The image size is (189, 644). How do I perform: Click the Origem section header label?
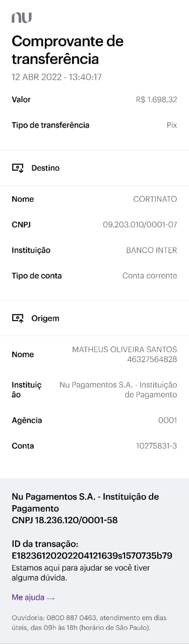[45, 318]
